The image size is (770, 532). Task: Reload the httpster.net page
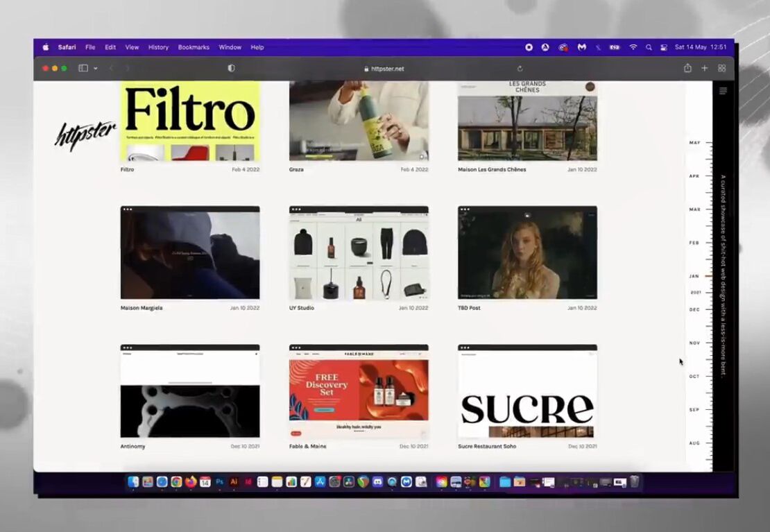pos(520,69)
